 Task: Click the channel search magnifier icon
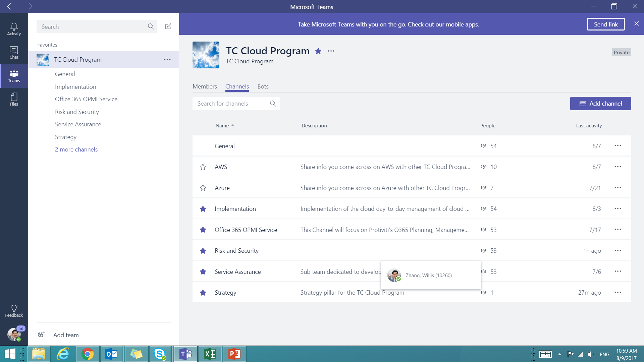click(x=273, y=104)
